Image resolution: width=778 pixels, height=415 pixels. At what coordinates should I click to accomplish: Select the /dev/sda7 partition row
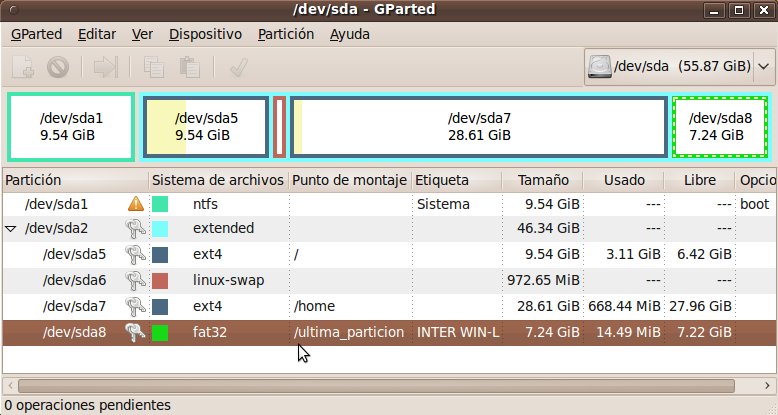point(389,306)
